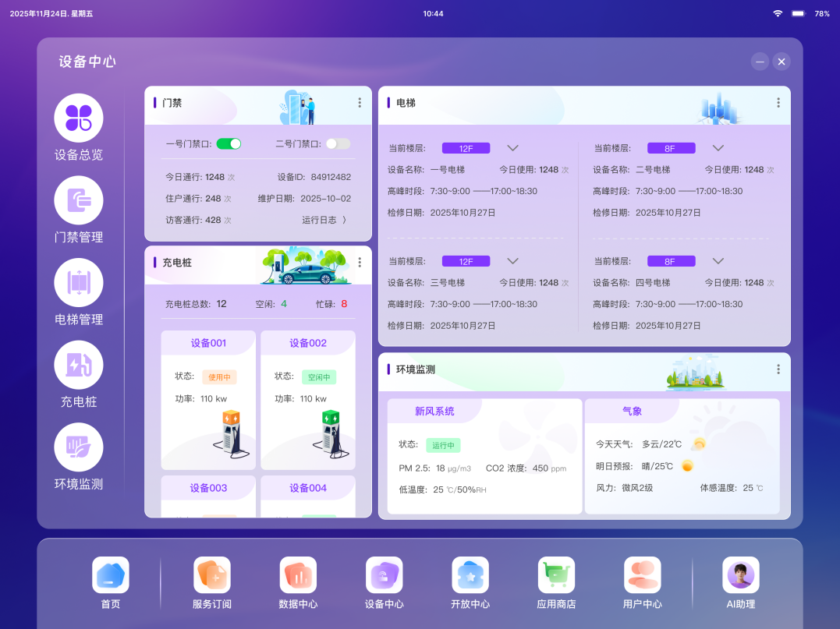Open the 设备总览 sidebar icon

78,118
